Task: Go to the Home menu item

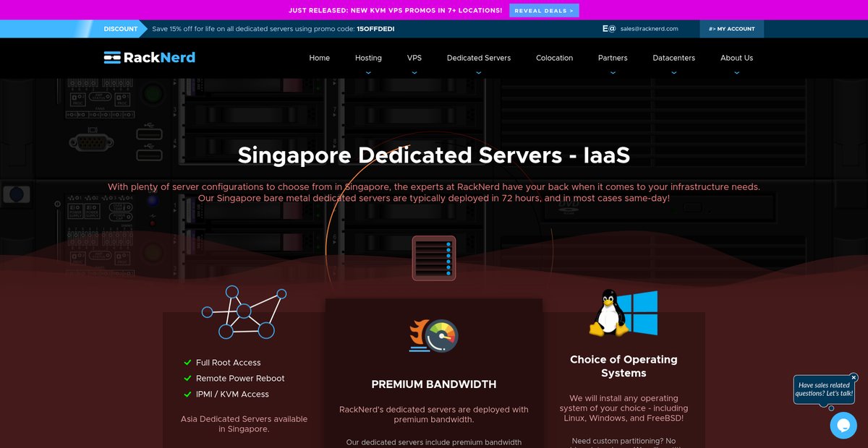Action: tap(320, 58)
